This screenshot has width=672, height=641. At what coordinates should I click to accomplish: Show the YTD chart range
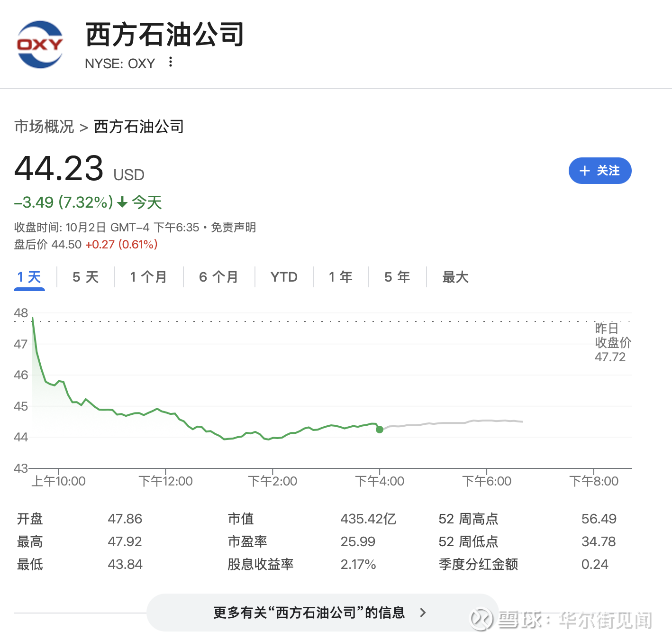pos(284,277)
